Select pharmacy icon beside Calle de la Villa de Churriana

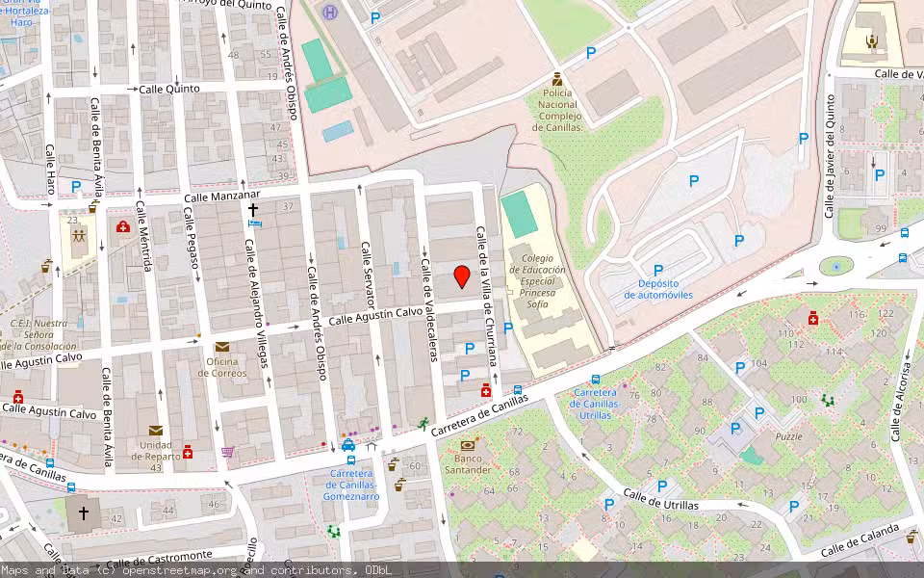(x=485, y=390)
